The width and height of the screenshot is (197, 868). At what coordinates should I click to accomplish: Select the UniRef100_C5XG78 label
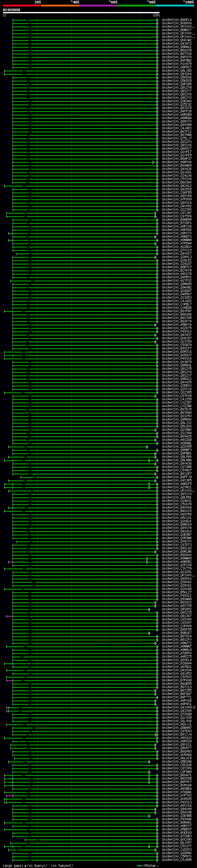pos(177,504)
